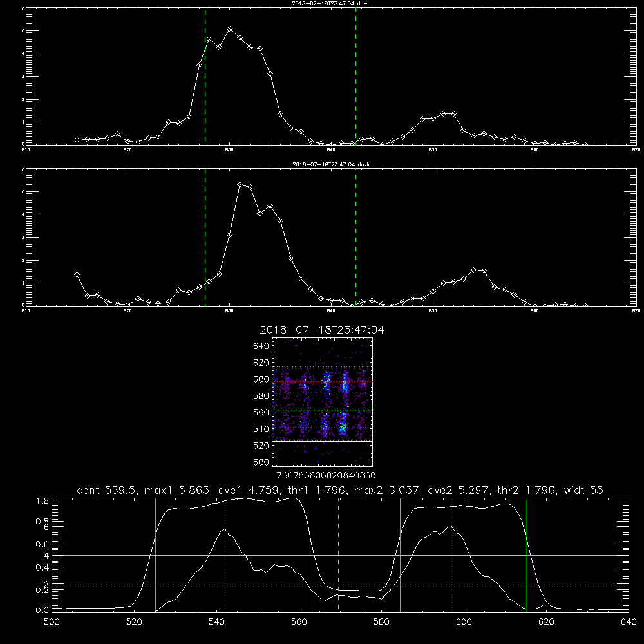Click the dawn plot title "2018-07-18T23:47:04 dawn"
Screen dimensions: 644x644
[x=331, y=3]
